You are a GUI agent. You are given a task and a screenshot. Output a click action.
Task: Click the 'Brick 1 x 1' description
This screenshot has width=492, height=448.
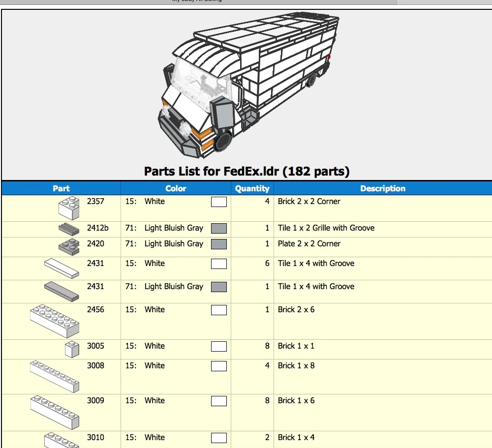(x=296, y=346)
